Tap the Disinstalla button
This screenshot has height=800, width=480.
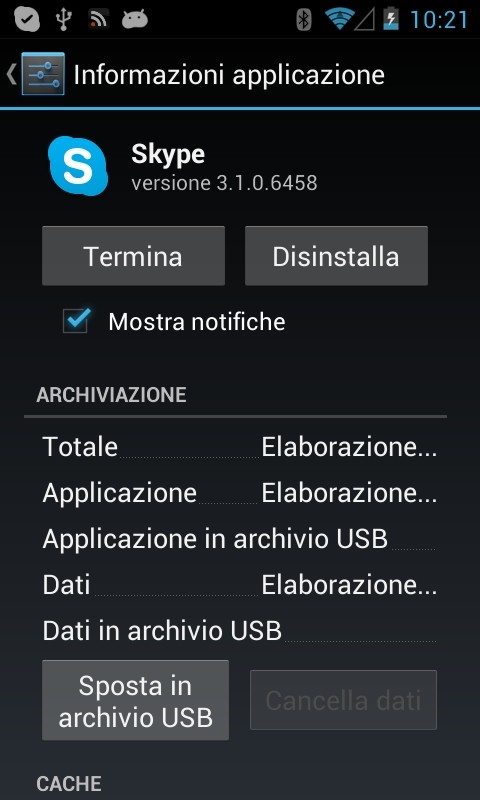pos(336,256)
